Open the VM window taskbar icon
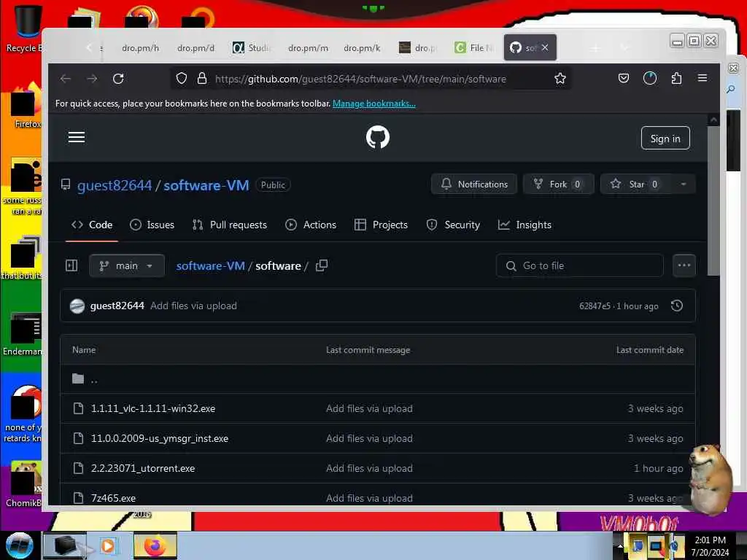The height and width of the screenshot is (560, 747). [x=65, y=545]
